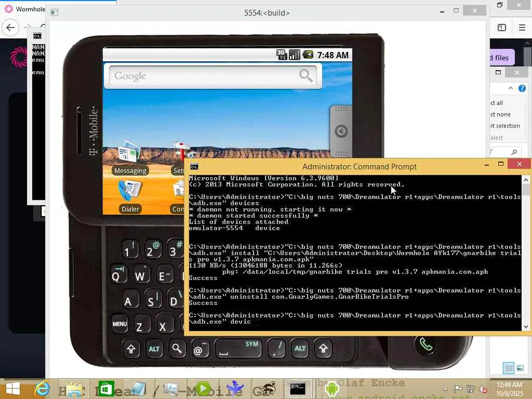Click the Q key on emulator keyboard
Viewport: 532px width, 399px height.
pos(118,275)
